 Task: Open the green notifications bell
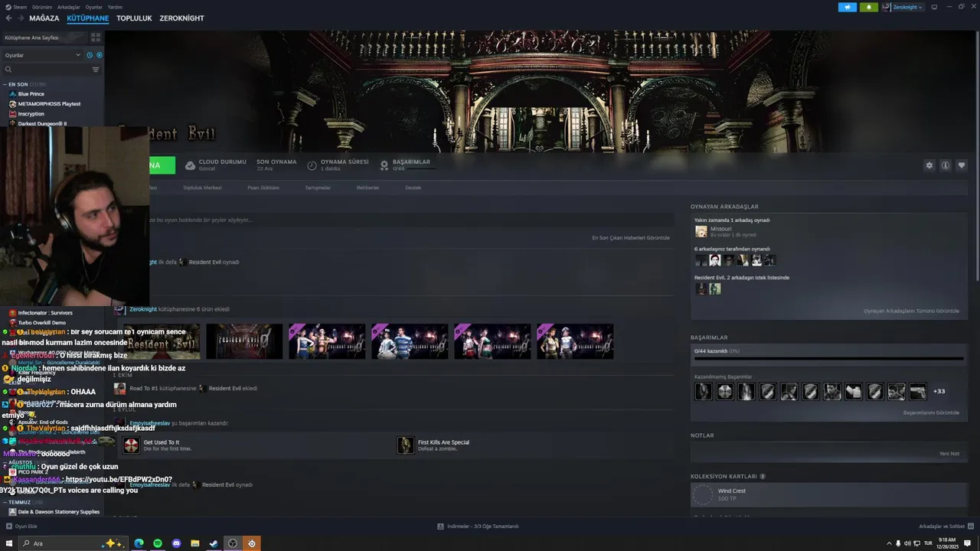pos(869,7)
